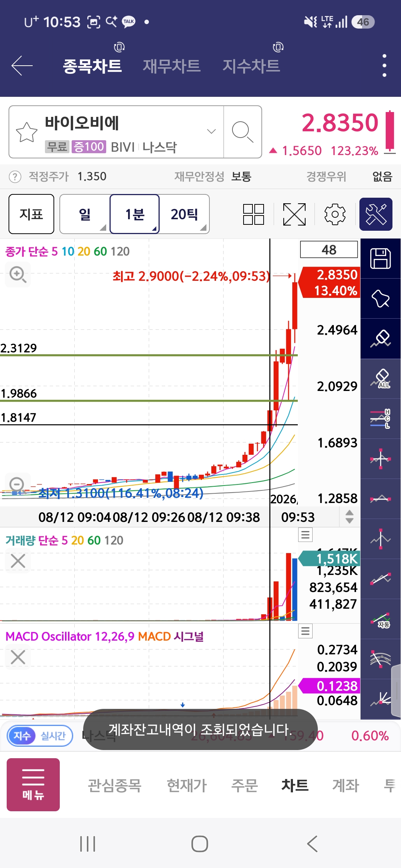Select the trend line tool

pos(381,579)
